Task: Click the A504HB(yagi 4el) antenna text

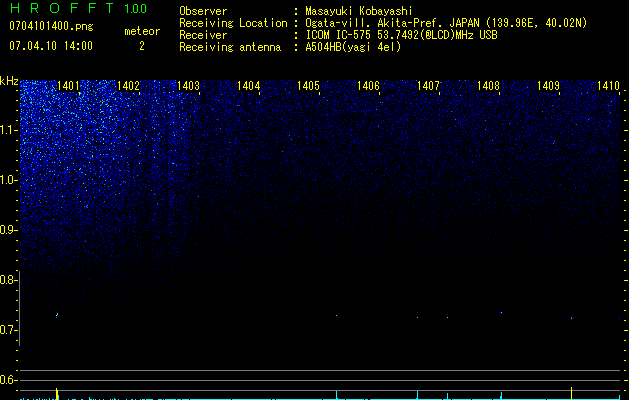Action: tap(353, 47)
